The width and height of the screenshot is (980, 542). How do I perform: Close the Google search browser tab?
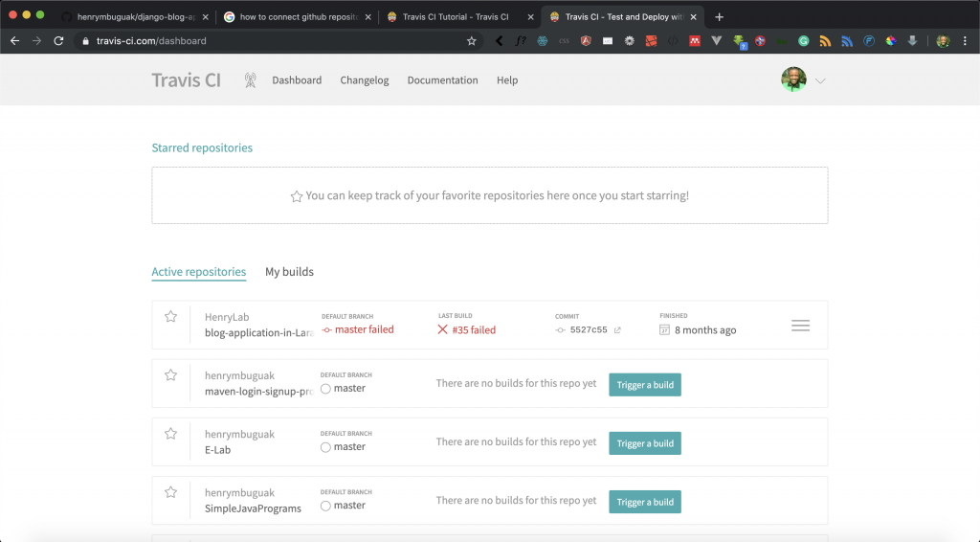pos(368,17)
